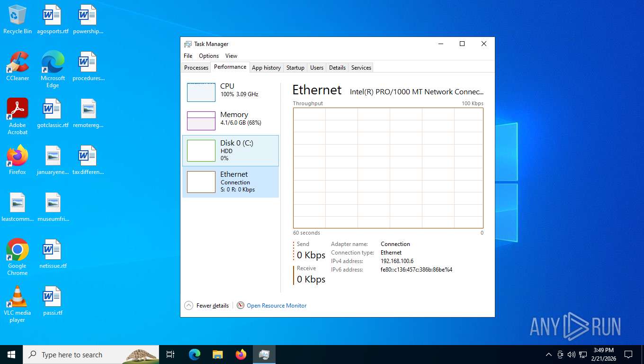This screenshot has height=364, width=644.
Task: Open Adobe Acrobat desktop shortcut
Action: 18,116
